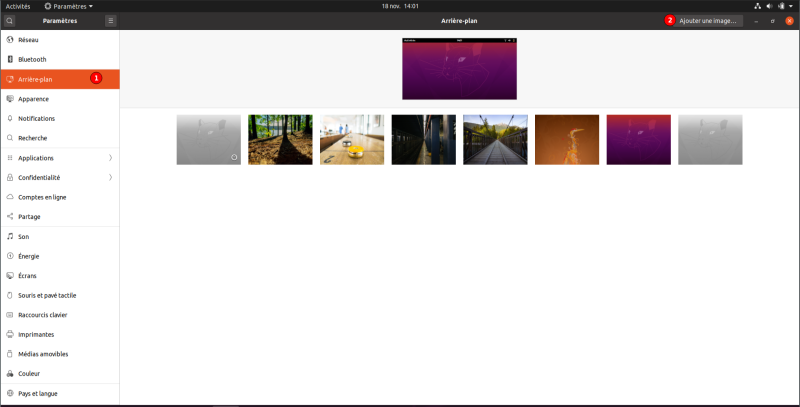Choose the wooden table wallpaper thumbnail
Screen dimensions: 800x407
tap(352, 140)
